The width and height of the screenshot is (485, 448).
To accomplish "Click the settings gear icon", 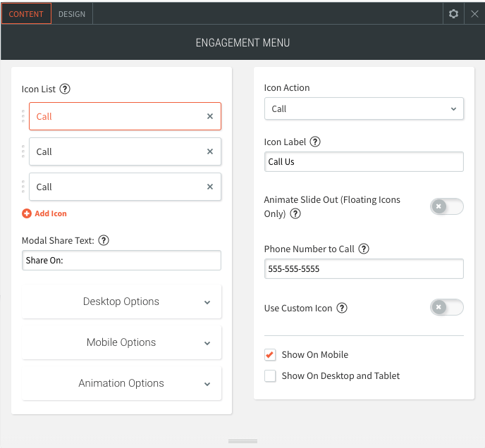I will [x=453, y=13].
